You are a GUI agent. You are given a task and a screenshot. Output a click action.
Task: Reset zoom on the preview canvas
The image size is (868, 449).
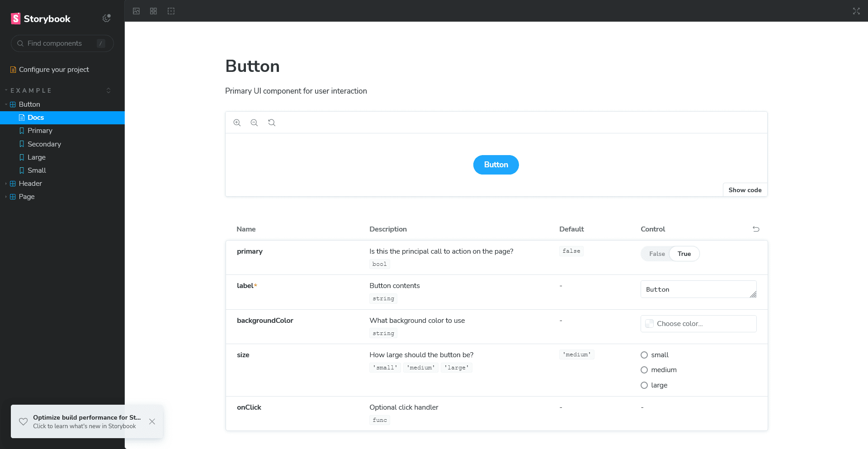(x=272, y=123)
